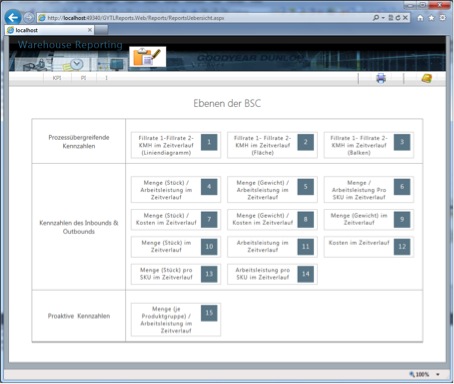This screenshot has width=454, height=384.
Task: Open the address bar search dropdown arrow
Action: [x=383, y=18]
